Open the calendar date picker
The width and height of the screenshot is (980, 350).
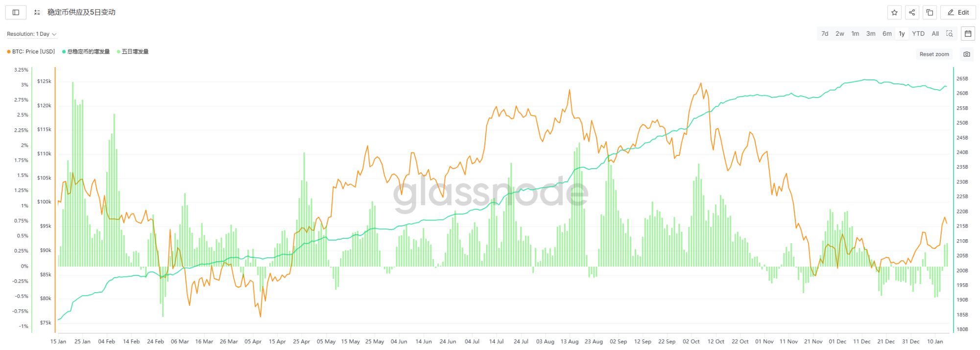[x=968, y=33]
